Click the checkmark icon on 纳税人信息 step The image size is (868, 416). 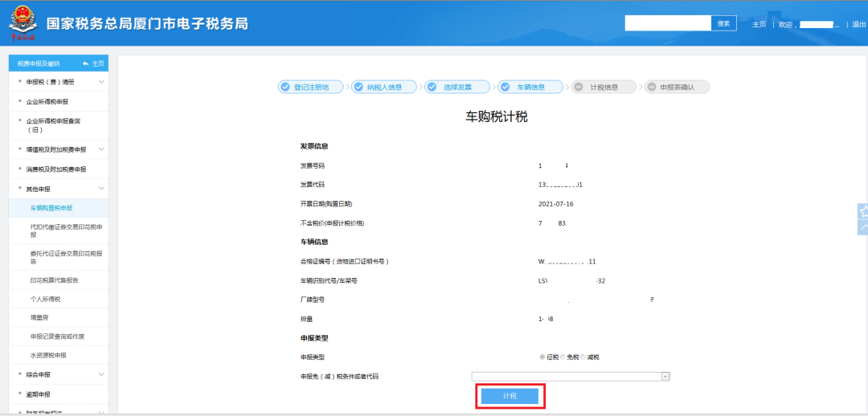tap(358, 87)
